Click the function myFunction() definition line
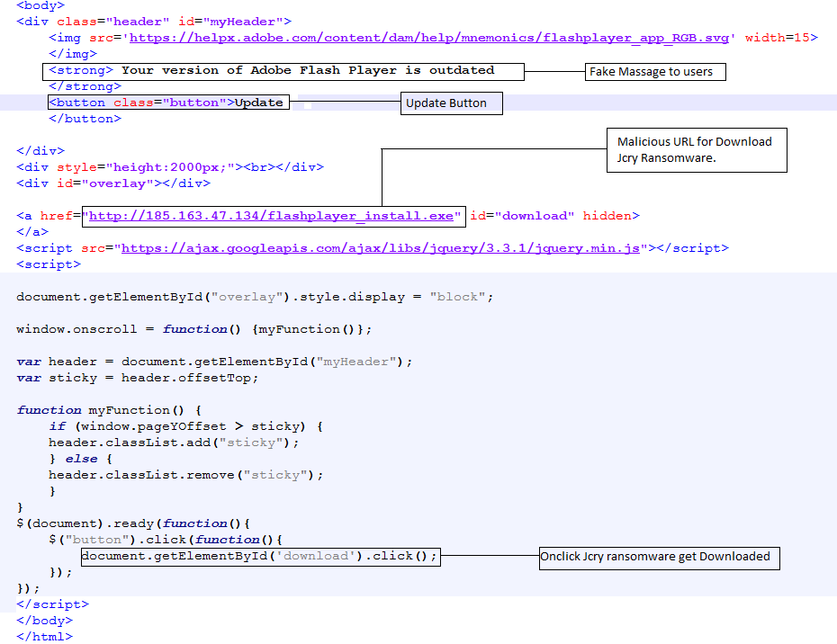 click(110, 410)
